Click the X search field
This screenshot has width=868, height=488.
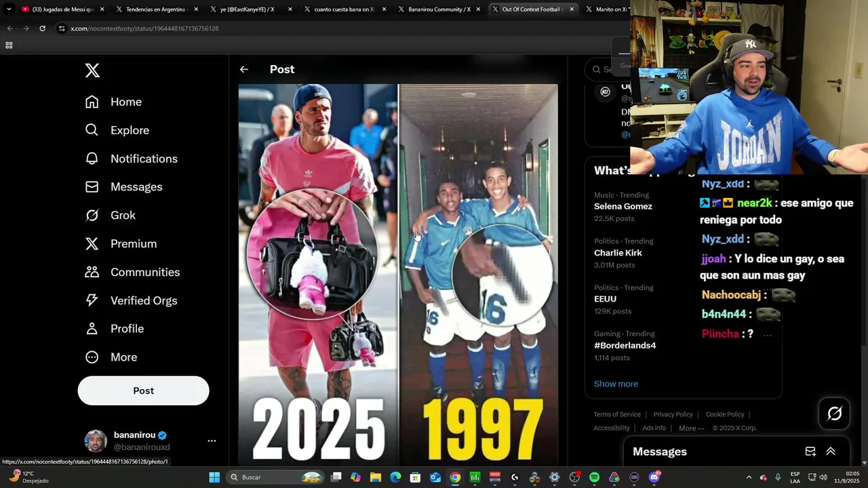pos(609,69)
